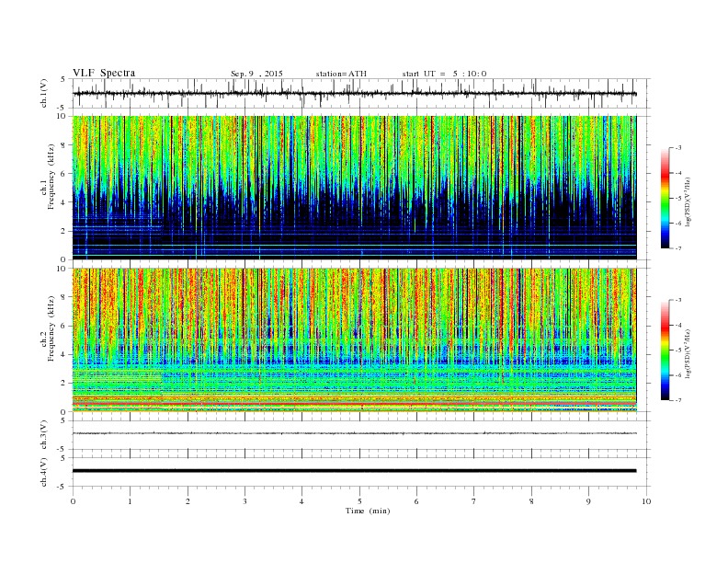
Task: Select the "ch.3(V)" axis label
Action: tap(44, 435)
